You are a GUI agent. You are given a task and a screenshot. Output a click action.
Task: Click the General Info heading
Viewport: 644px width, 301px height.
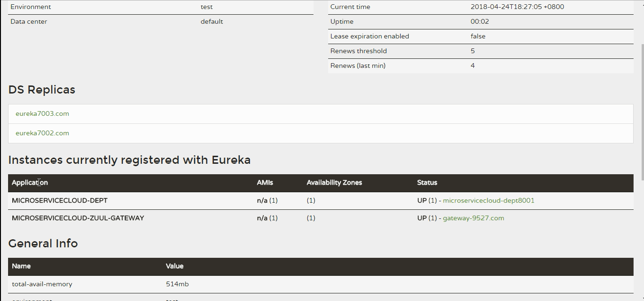tap(43, 244)
